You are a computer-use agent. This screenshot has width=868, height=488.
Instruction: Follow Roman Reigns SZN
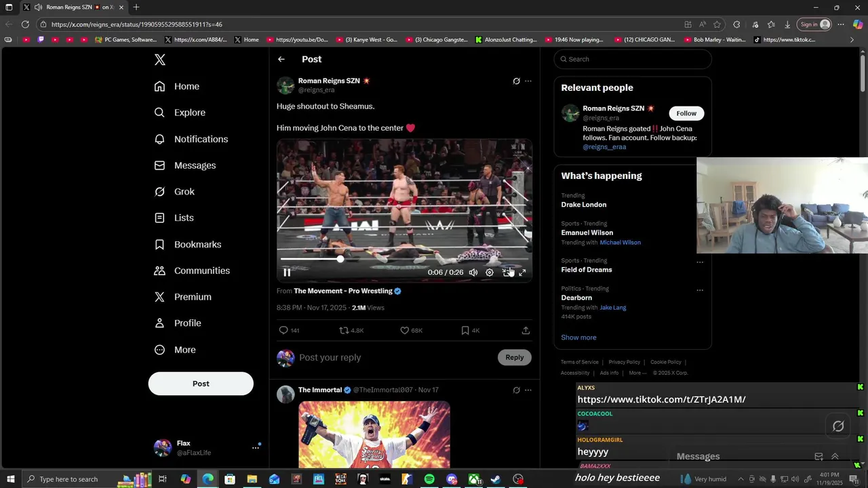(686, 113)
